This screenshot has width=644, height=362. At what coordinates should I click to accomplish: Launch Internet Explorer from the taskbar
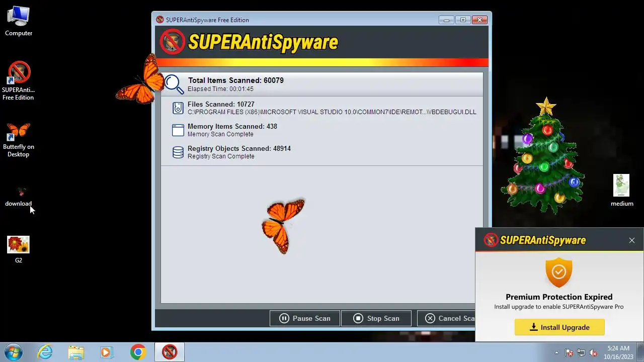coord(45,352)
